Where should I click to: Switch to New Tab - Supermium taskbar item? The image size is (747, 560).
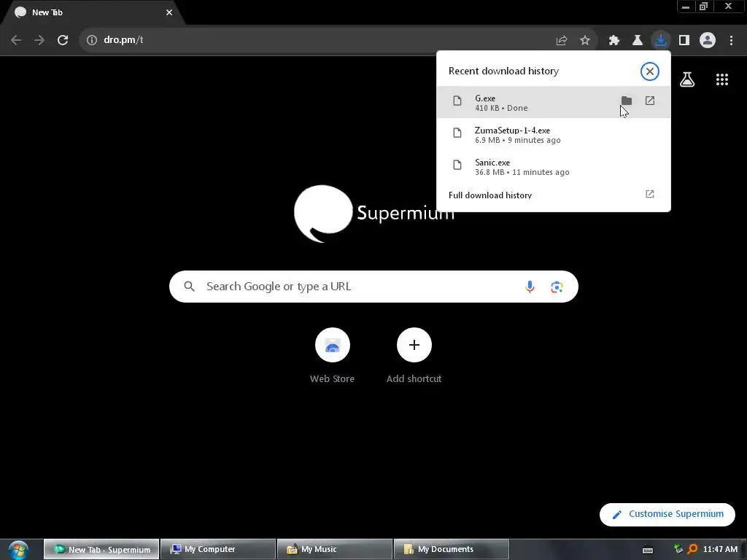click(x=101, y=549)
